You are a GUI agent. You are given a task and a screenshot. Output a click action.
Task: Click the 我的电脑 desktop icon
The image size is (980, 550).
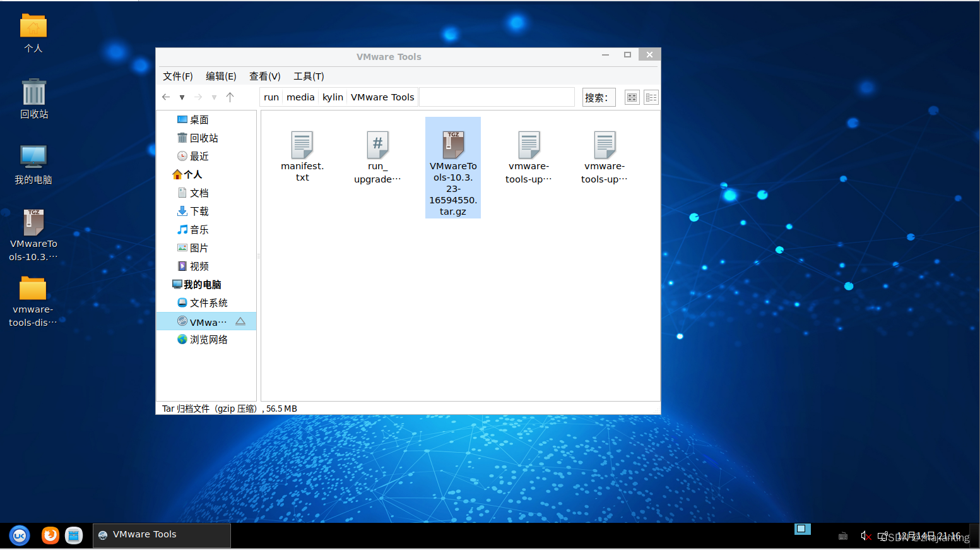tap(33, 165)
